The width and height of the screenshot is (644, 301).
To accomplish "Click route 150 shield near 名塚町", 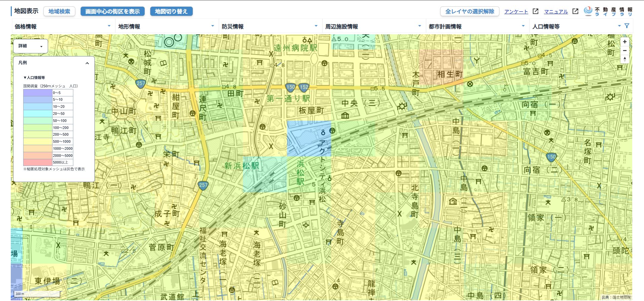I will pyautogui.click(x=552, y=157).
